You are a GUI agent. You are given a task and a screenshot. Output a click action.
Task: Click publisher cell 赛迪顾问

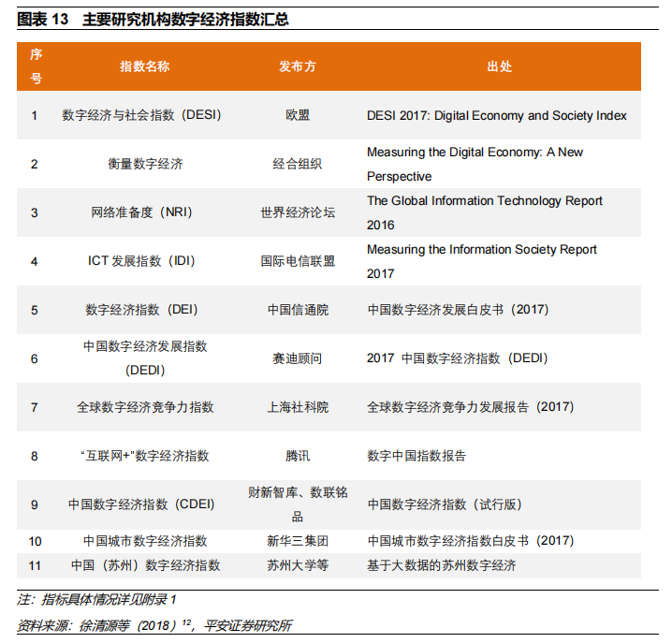[298, 358]
